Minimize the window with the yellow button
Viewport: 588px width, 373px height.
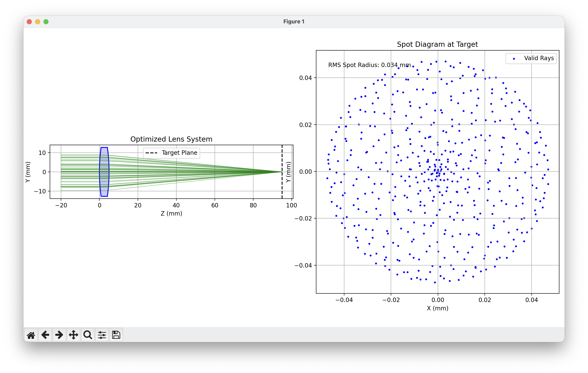coord(38,22)
